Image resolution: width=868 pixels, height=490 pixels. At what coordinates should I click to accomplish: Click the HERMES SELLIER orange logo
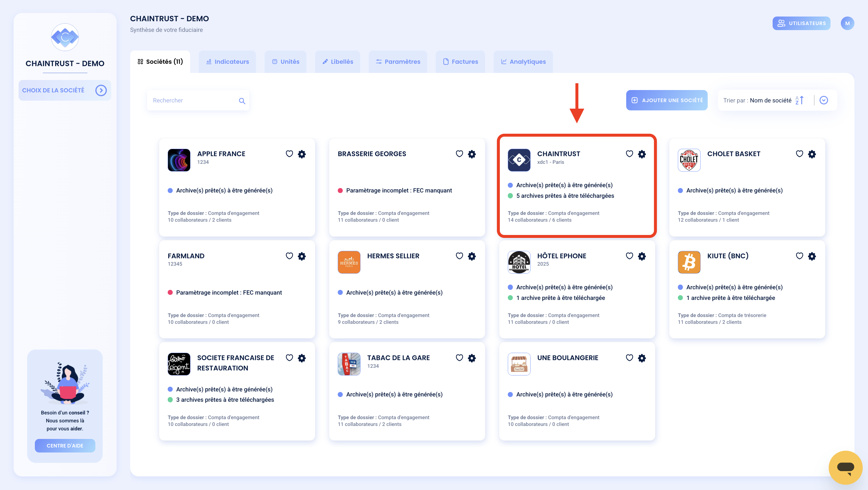349,262
